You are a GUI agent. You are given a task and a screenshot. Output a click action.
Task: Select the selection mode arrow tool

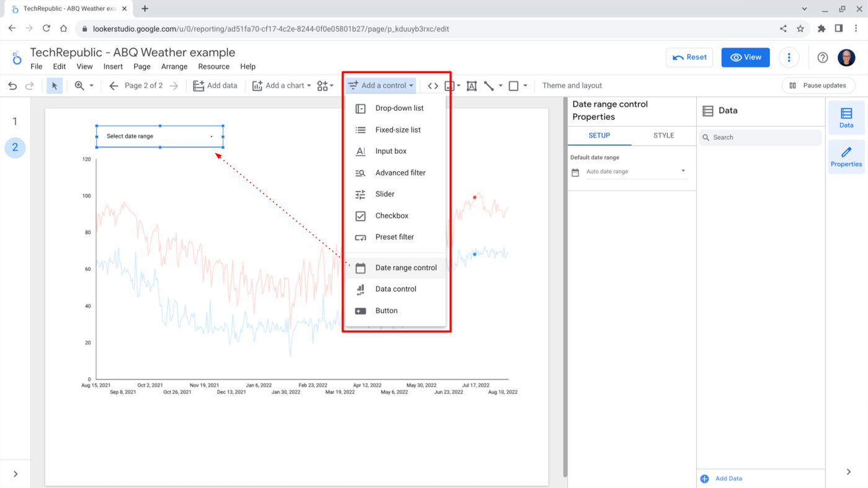[55, 86]
